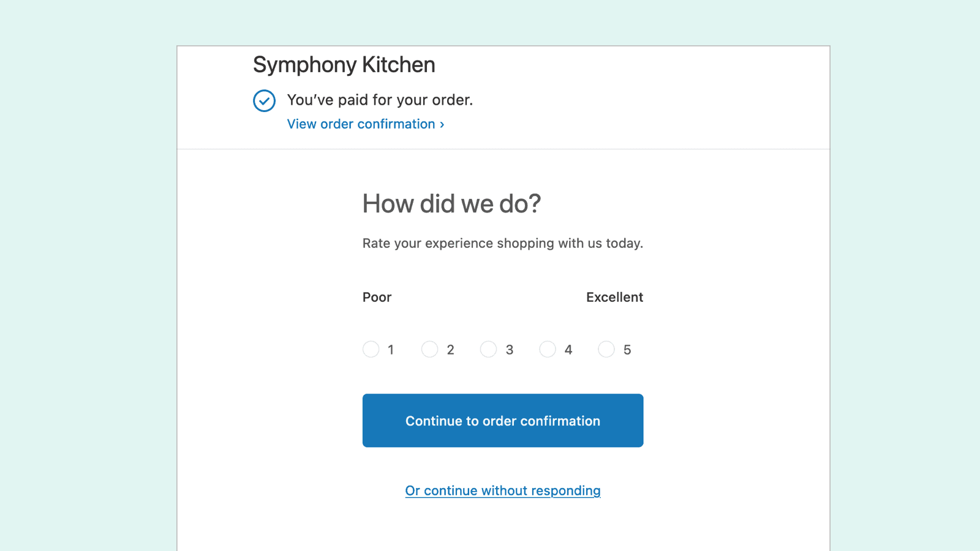
Task: Pick the rating 4 option
Action: click(548, 349)
